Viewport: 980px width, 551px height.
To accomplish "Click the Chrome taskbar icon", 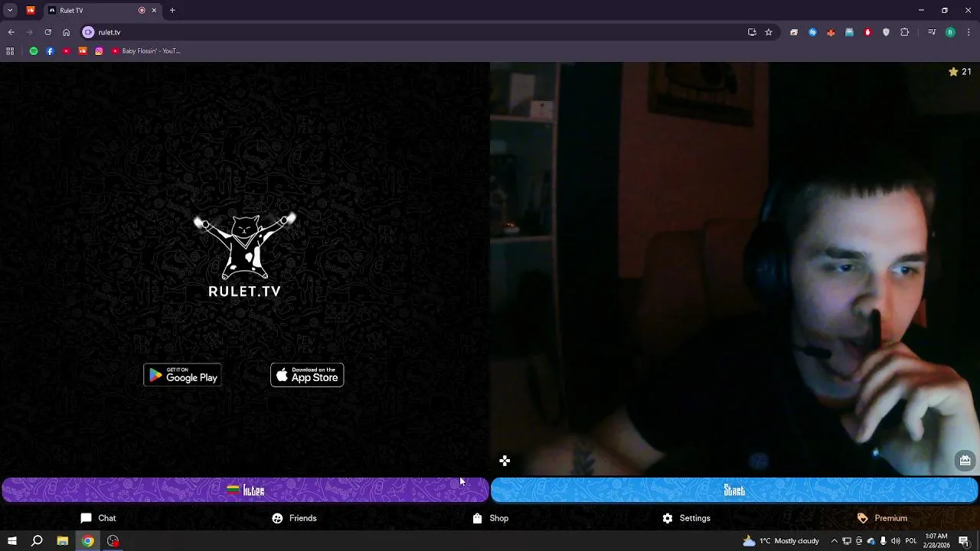I will click(x=88, y=541).
